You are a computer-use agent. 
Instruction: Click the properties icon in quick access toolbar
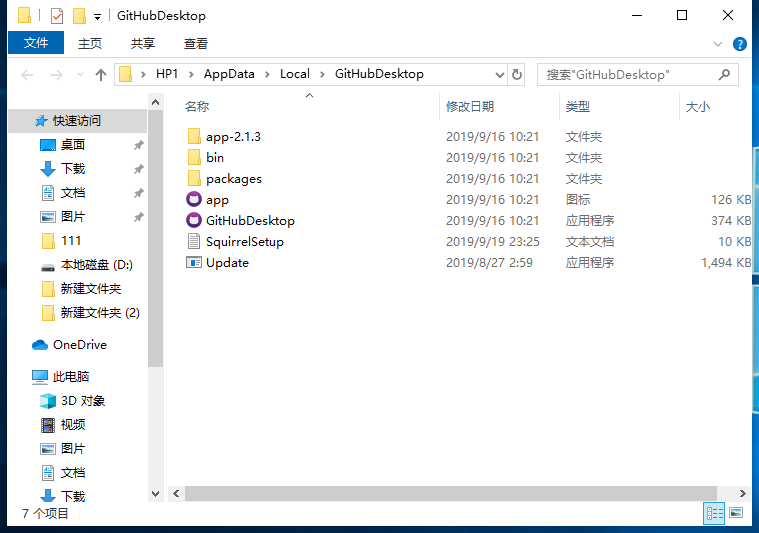click(x=57, y=16)
